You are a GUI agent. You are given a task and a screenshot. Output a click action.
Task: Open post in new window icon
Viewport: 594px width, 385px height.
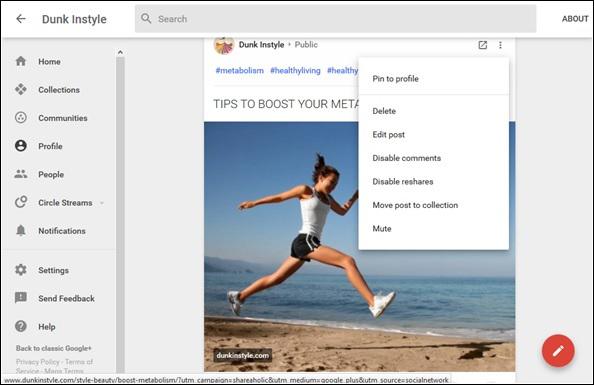tap(483, 45)
